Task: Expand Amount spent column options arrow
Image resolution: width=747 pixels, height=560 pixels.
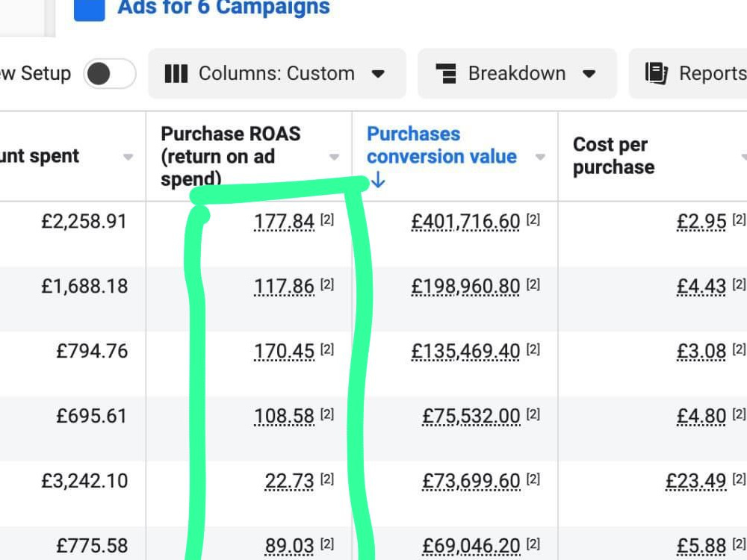Action: (x=128, y=157)
